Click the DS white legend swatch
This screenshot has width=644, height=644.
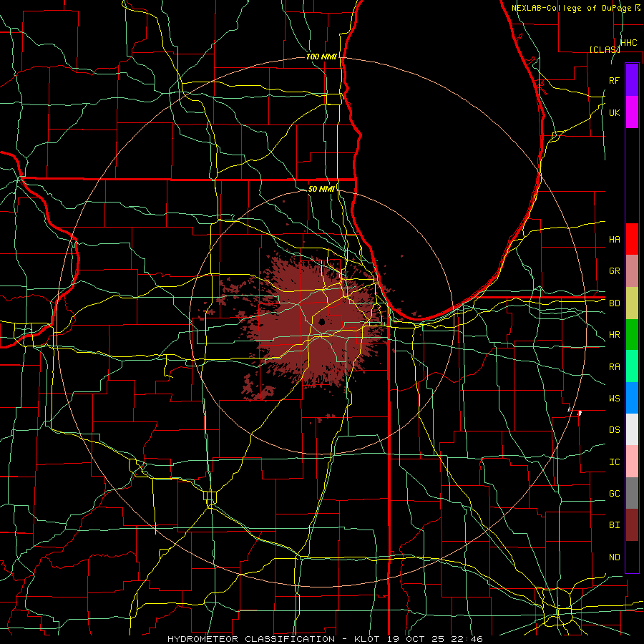pyautogui.click(x=632, y=429)
